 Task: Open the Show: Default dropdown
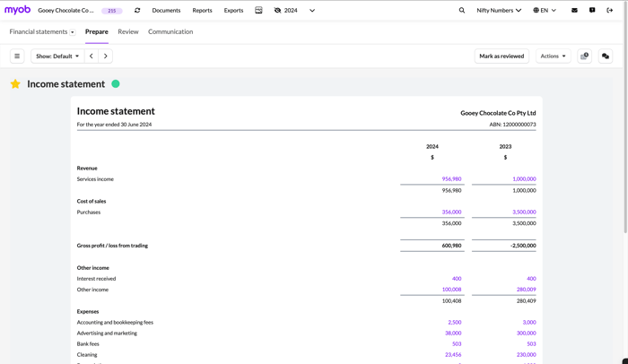point(57,56)
